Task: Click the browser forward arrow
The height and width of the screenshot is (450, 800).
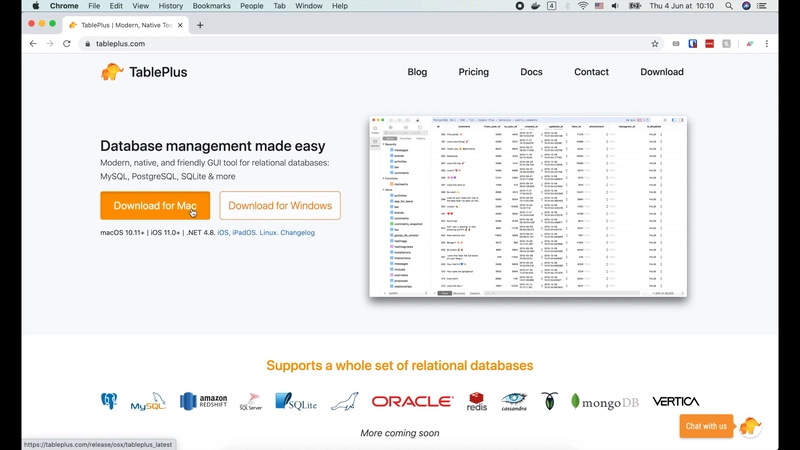Action: [49, 44]
